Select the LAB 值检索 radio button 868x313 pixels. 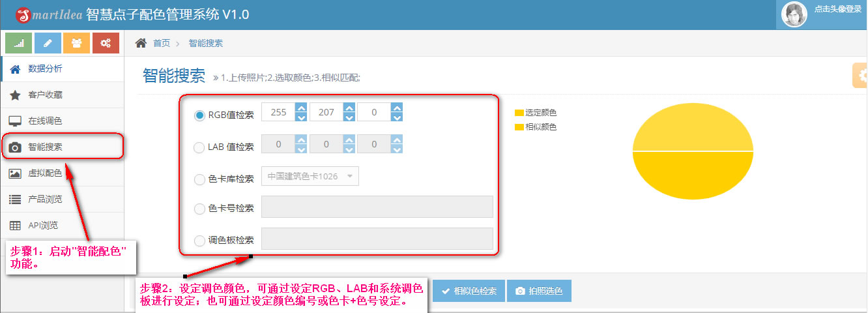200,147
